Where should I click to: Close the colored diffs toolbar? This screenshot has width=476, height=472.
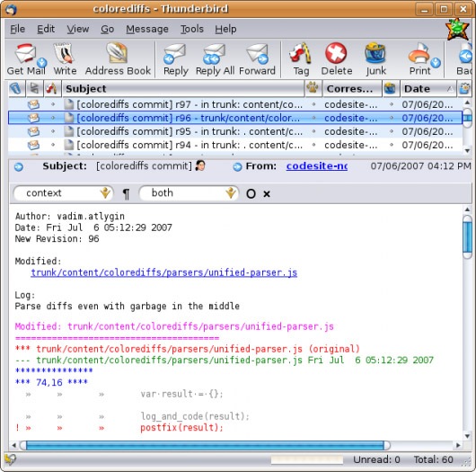[267, 194]
